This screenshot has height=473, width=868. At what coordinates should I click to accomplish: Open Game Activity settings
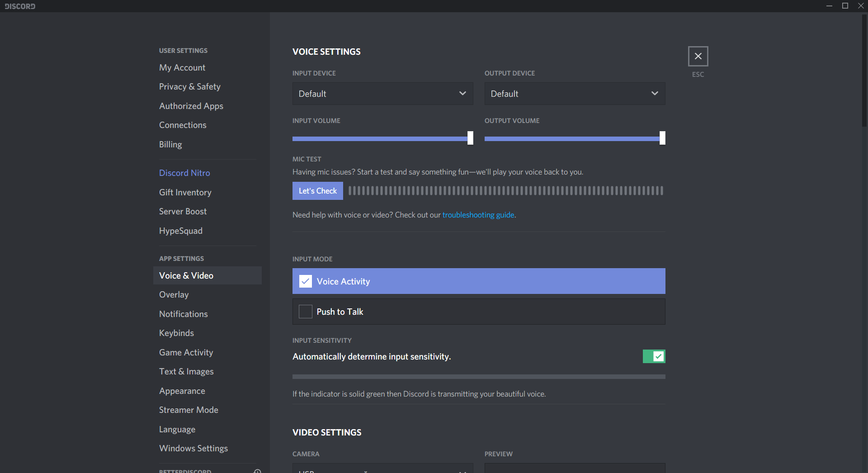pyautogui.click(x=186, y=352)
